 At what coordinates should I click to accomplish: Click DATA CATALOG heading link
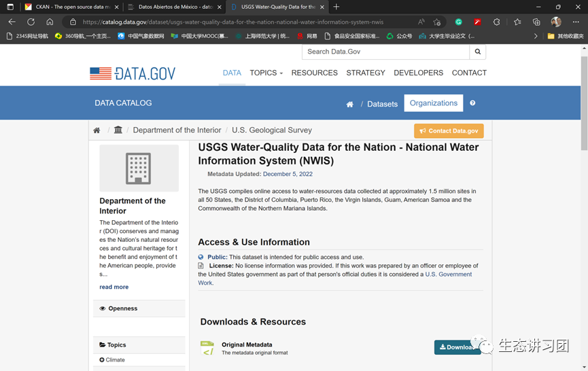[x=123, y=103]
